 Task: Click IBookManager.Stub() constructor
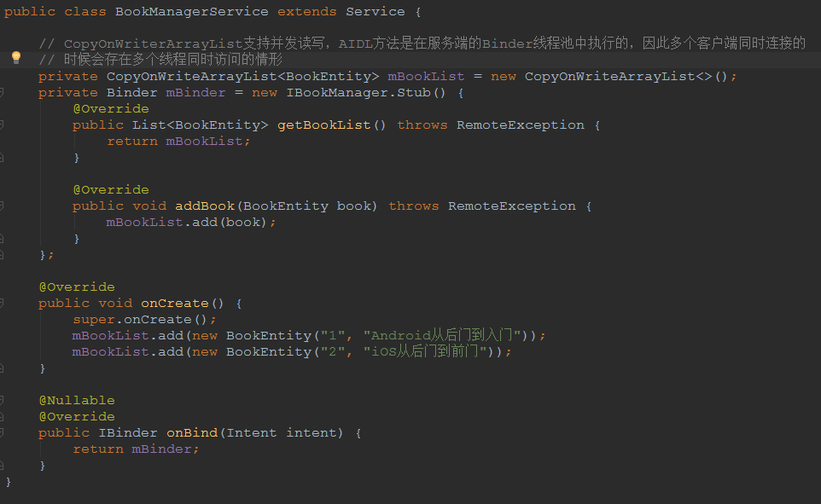coord(366,93)
